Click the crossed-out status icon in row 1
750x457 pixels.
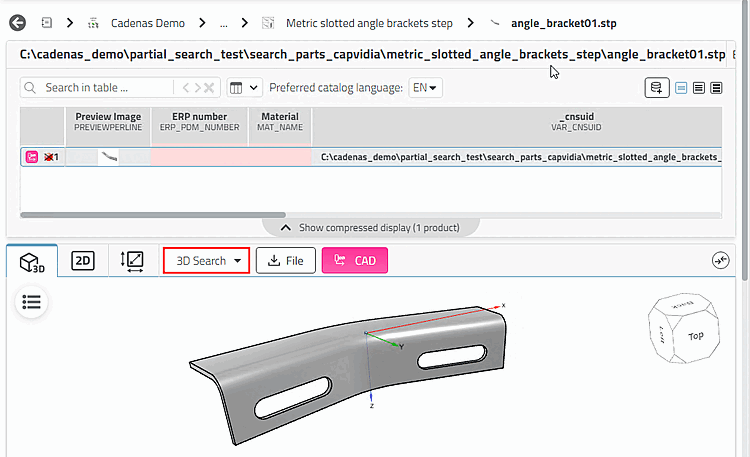pos(48,157)
